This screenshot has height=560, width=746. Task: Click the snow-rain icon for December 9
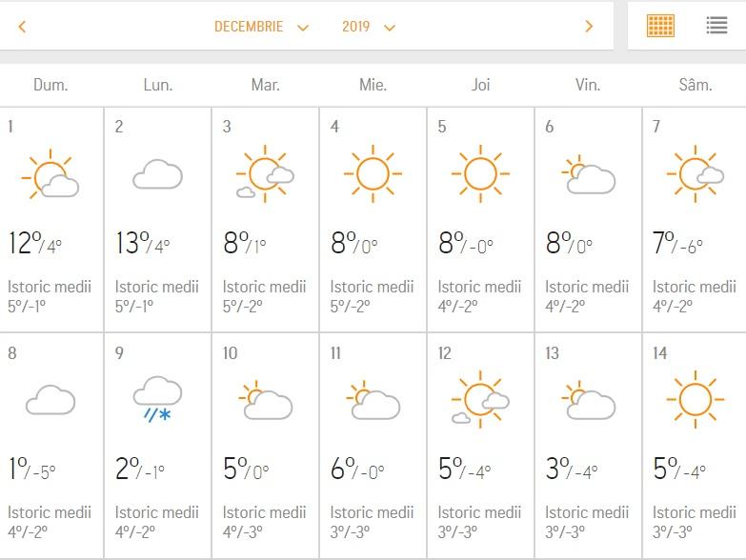(157, 398)
